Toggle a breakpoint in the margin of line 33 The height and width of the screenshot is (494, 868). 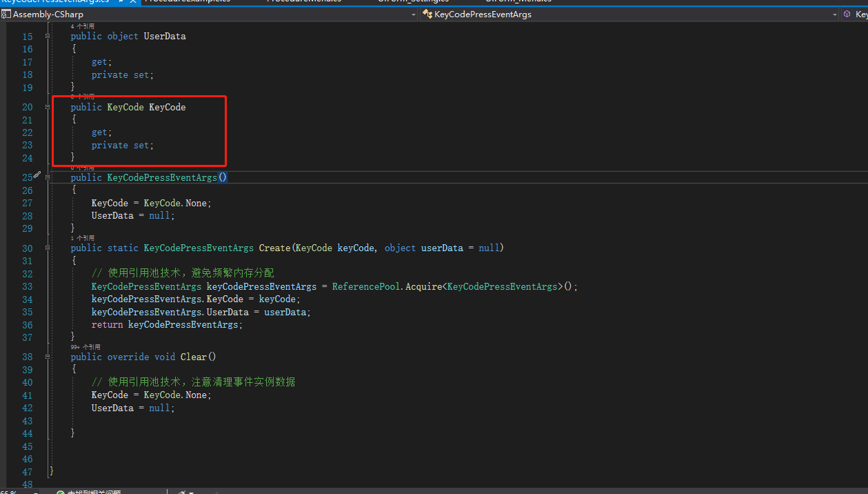click(x=8, y=286)
